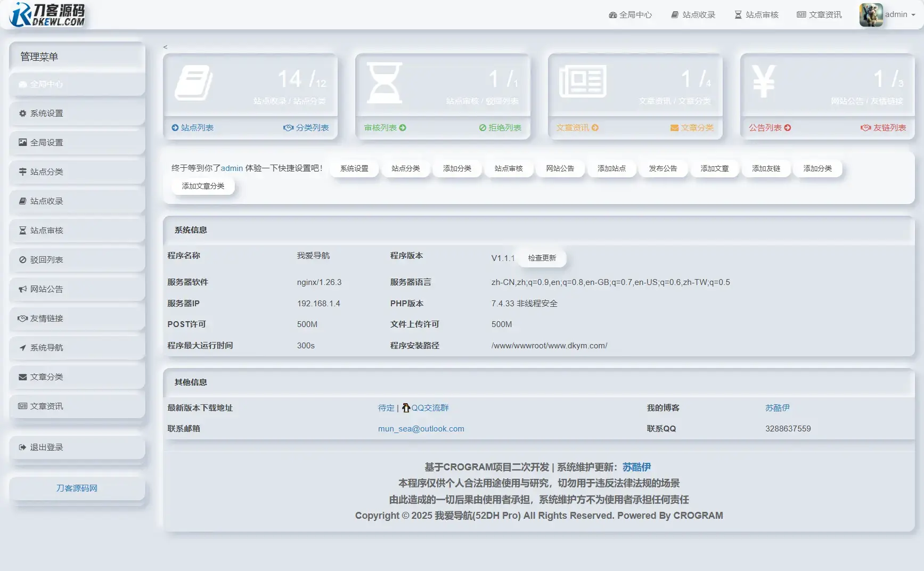Screen dimensions: 924x571
Task: Click the admin avatar image
Action: [x=871, y=15]
